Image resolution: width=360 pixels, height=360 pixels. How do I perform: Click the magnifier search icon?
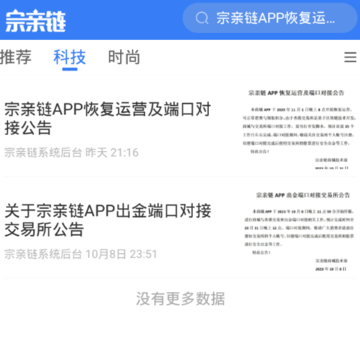[x=202, y=18]
